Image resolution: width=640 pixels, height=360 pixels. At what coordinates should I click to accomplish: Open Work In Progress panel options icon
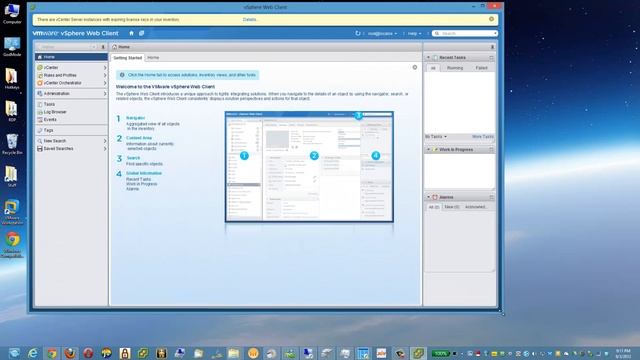[x=491, y=150]
